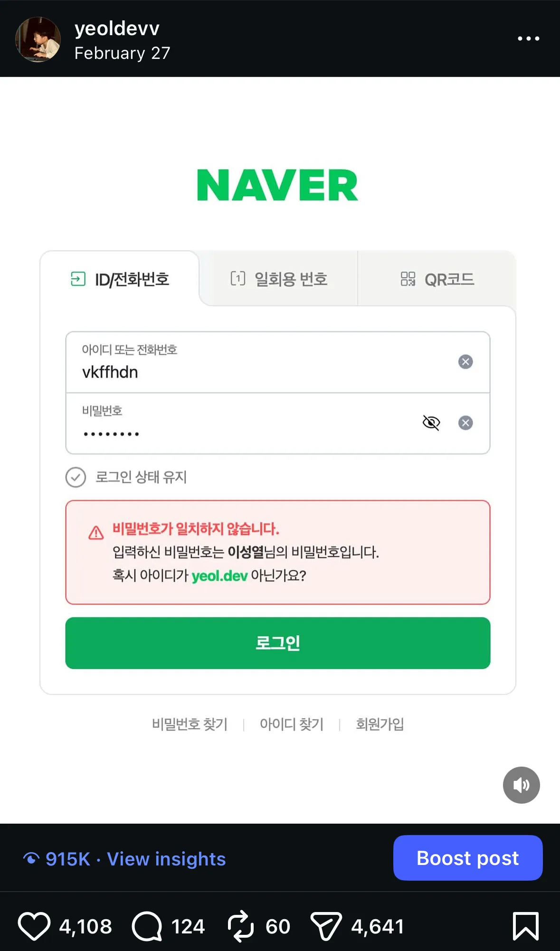This screenshot has height=951, width=560.
Task: Clear the password field with X icon
Action: click(465, 423)
